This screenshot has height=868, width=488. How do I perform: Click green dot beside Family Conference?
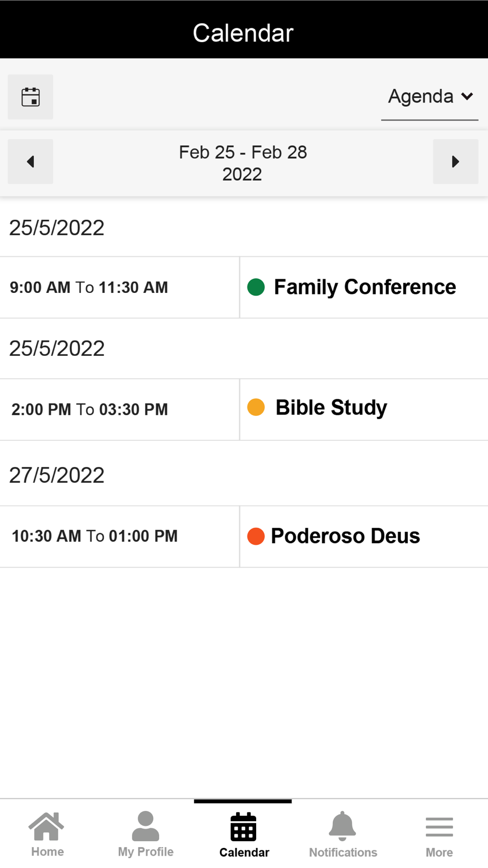tap(256, 287)
